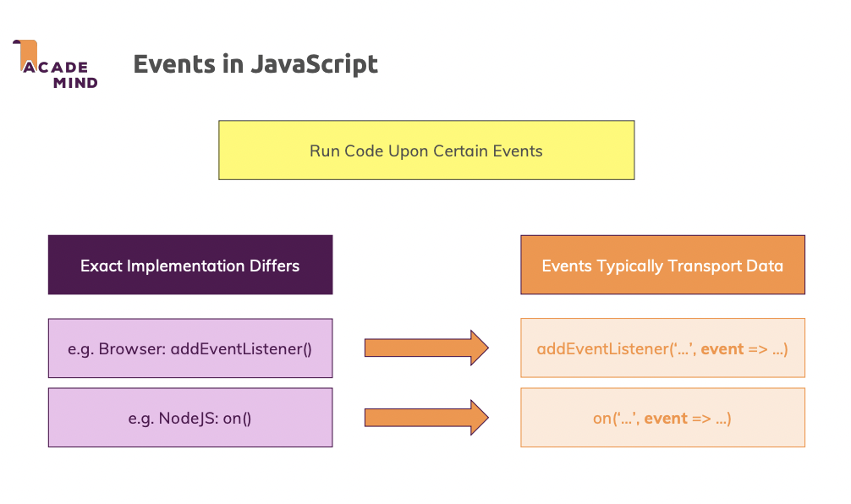Click the "on('...', event => ...)" box
Screen dimensions: 851x504
click(x=662, y=418)
